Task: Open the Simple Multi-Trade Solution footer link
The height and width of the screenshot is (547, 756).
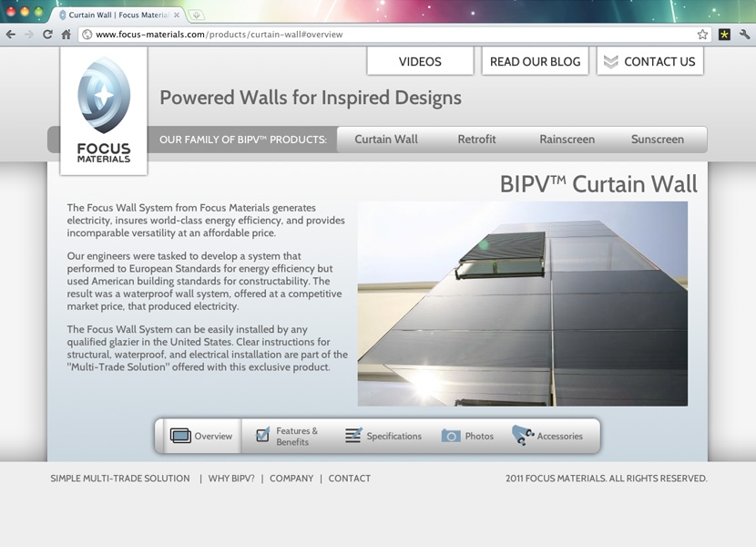Action: click(120, 479)
